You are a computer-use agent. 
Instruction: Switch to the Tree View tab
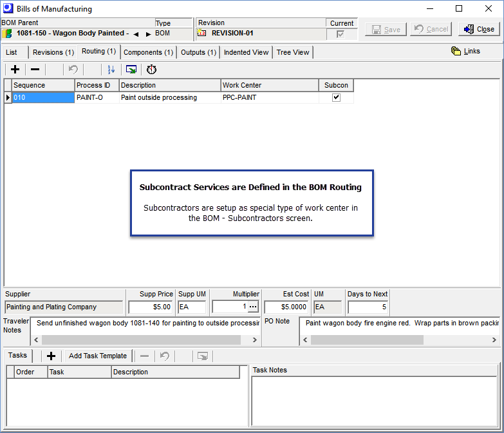[x=293, y=52]
